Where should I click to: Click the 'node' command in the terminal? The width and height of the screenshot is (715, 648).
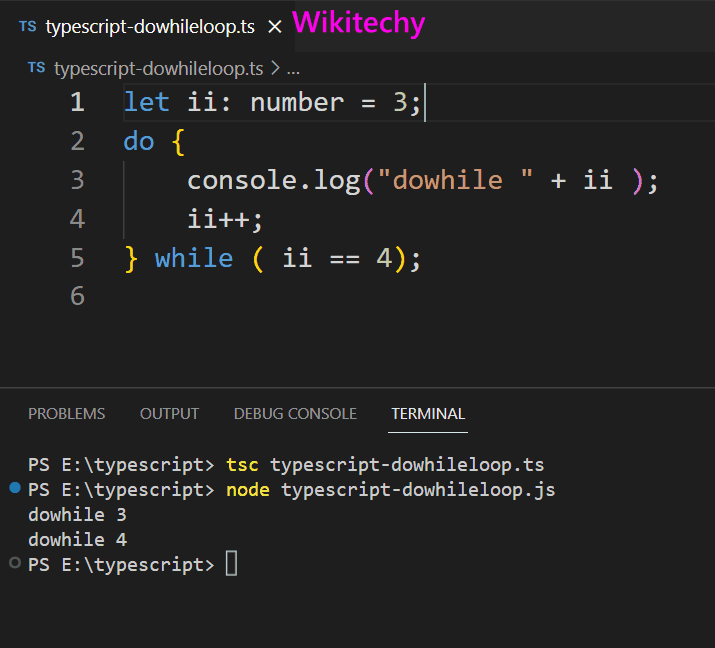pyautogui.click(x=248, y=490)
